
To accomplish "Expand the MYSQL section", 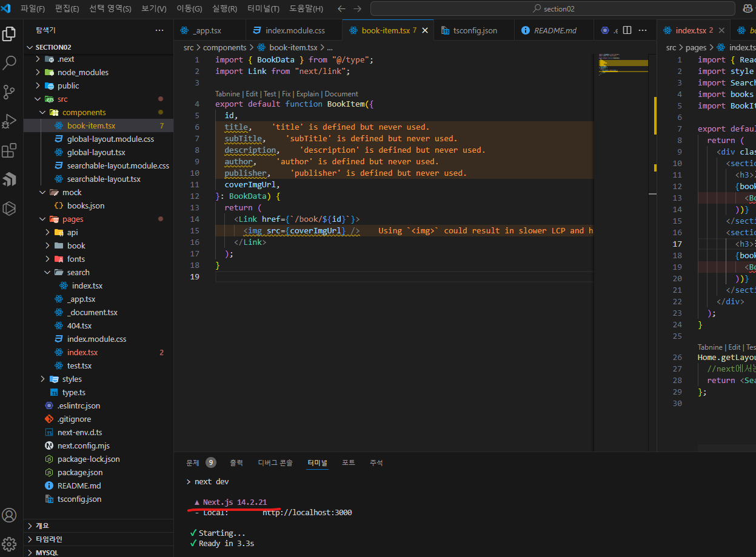I will 30,552.
